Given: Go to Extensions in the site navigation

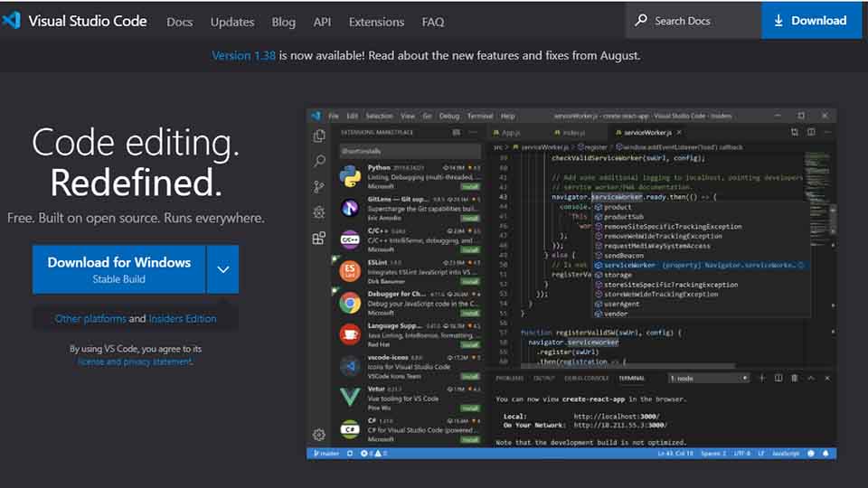Looking at the screenshot, I should click(x=376, y=22).
